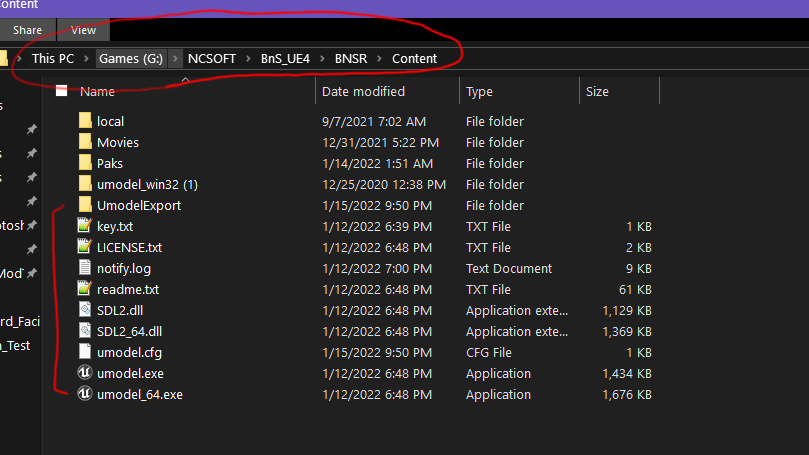Sort files by the Name column
This screenshot has height=455, width=809.
pos(97,91)
